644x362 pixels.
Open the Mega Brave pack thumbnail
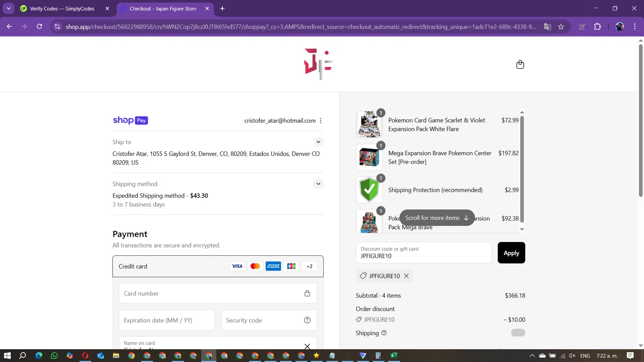(369, 221)
